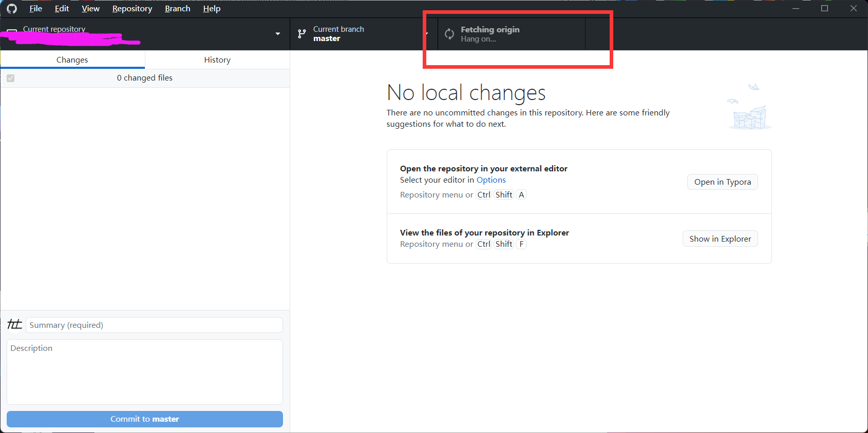Click 'Open the repository in your external editor' text

tap(484, 168)
